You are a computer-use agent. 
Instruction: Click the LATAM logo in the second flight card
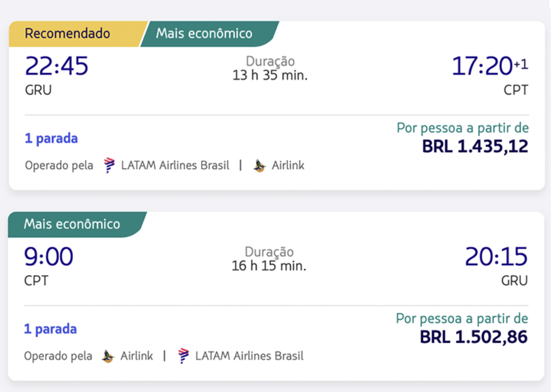(x=184, y=356)
